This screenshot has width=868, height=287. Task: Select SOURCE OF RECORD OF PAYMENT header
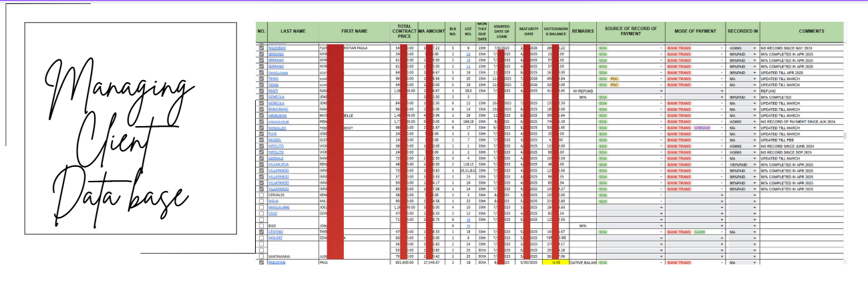point(631,31)
